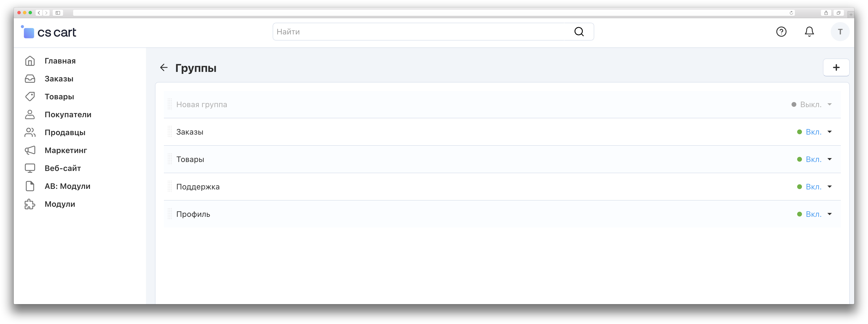868x324 pixels.
Task: Open the user avatar T menu
Action: pyautogui.click(x=840, y=32)
